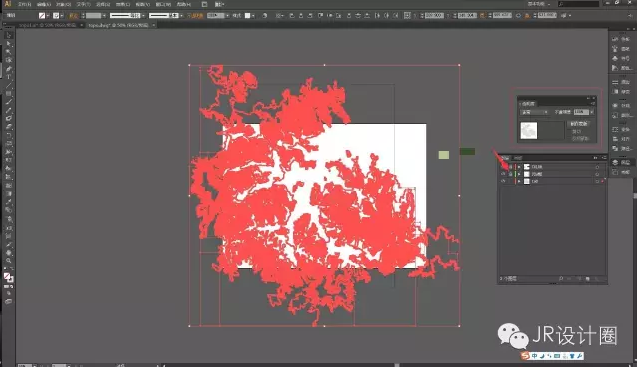Select the Selection tool in the toolbox
This screenshot has height=367, width=637.
(x=9, y=35)
